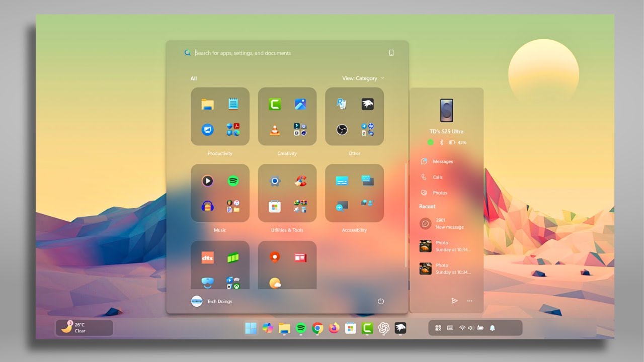
Task: Launch VLC media player in Creativity
Action: click(x=275, y=130)
